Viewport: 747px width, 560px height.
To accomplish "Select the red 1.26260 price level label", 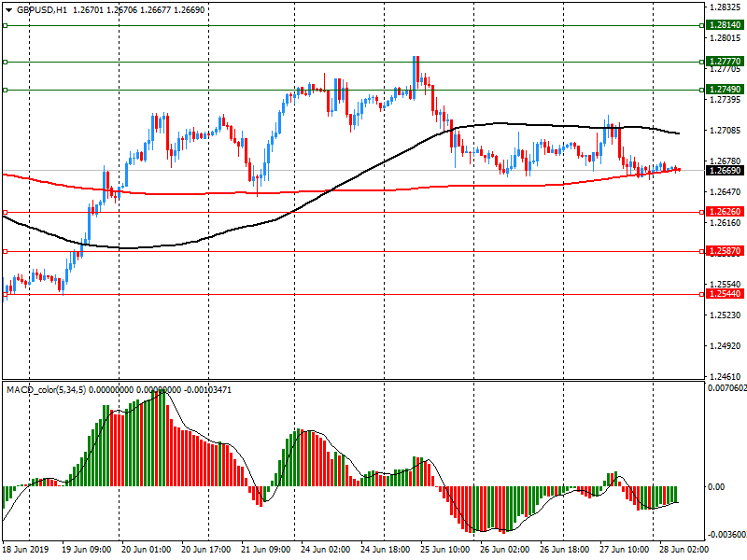I will point(725,212).
